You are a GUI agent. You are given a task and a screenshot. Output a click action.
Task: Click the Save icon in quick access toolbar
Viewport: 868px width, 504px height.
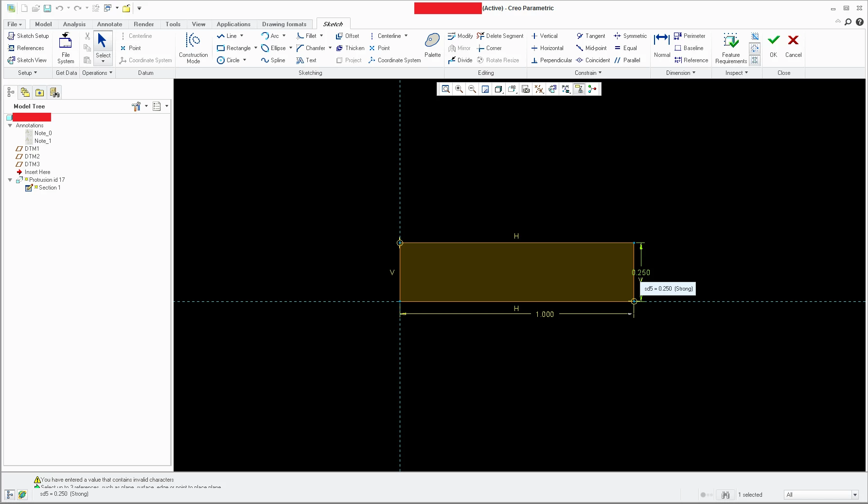tap(47, 8)
